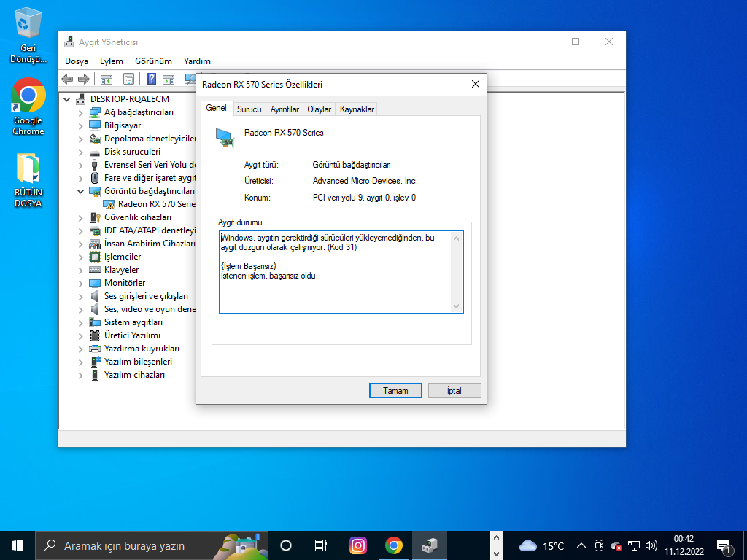This screenshot has height=560, width=747.
Task: Open the Olaylar tab
Action: click(x=319, y=109)
